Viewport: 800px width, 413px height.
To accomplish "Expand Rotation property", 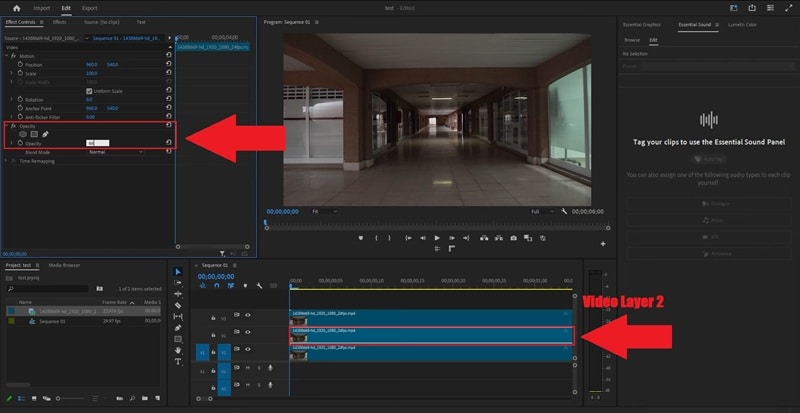I will coord(12,100).
